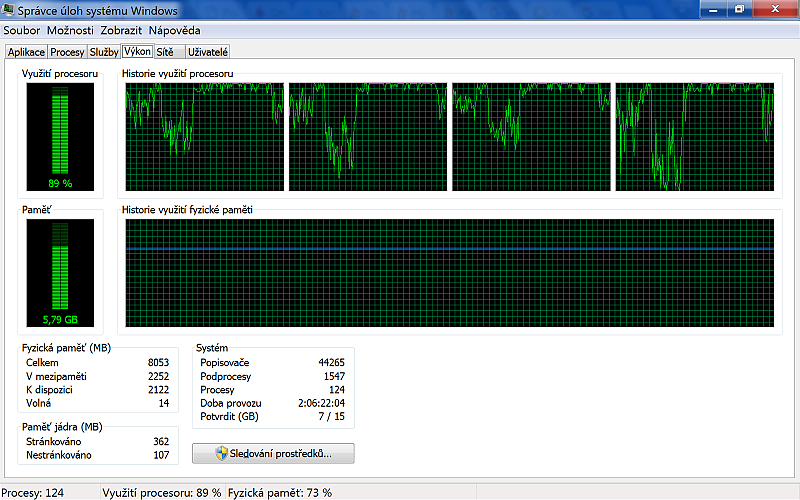The width and height of the screenshot is (800, 500).
Task: Open the Nápověda menu
Action: coord(176,30)
